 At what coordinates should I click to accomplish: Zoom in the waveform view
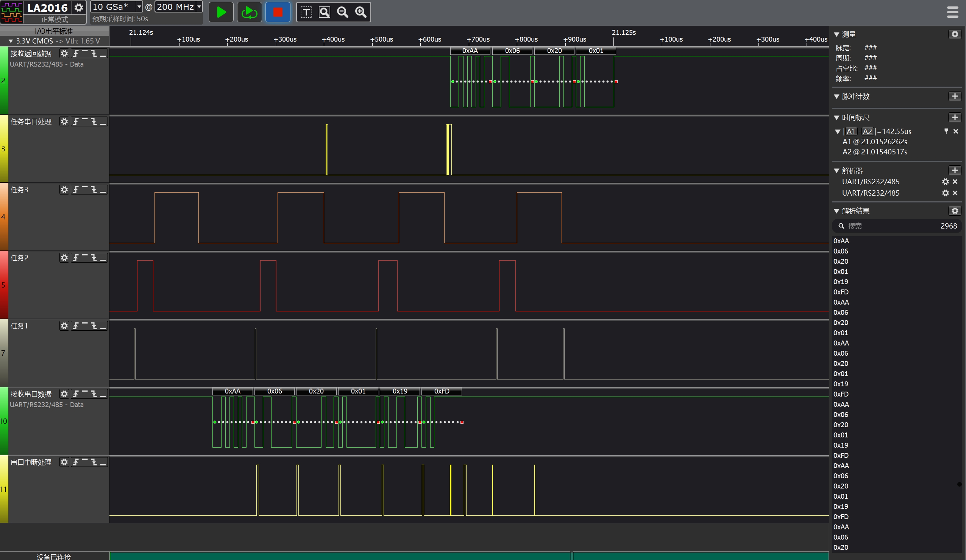pyautogui.click(x=361, y=12)
